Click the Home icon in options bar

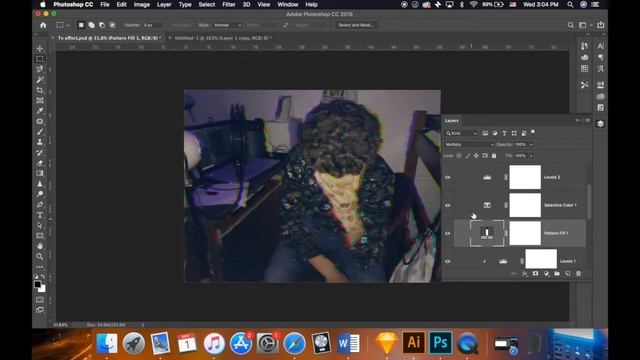click(x=43, y=25)
